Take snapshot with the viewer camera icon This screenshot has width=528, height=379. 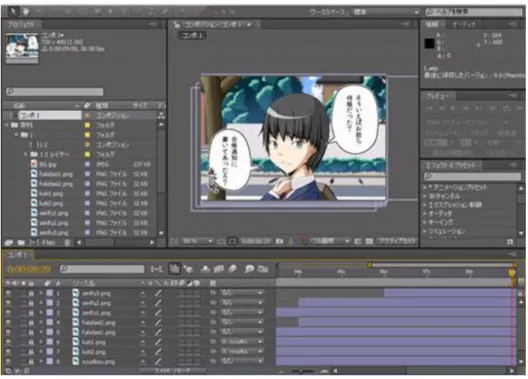point(279,241)
